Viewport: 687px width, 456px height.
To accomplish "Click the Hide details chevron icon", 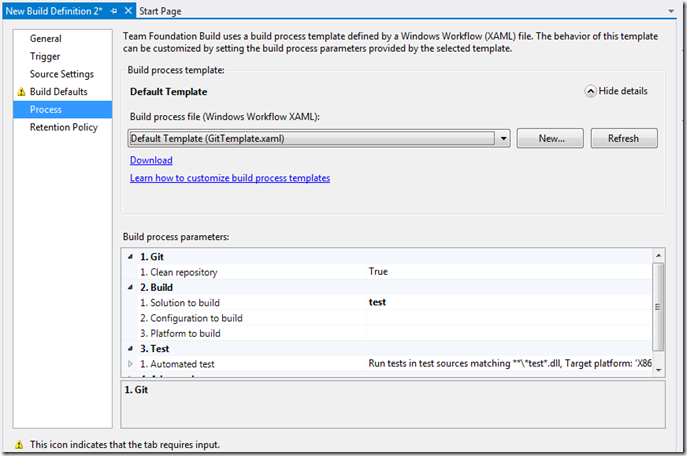I will click(590, 91).
